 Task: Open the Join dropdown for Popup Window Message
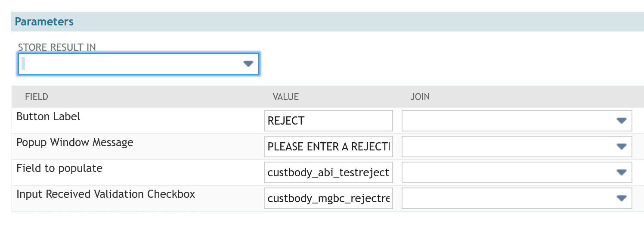621,147
